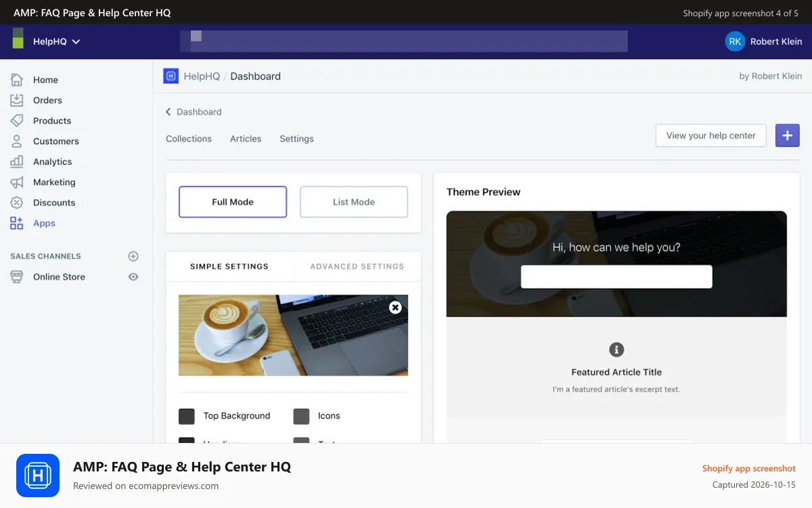Click the info icon above Featured Article Title
The width and height of the screenshot is (812, 508).
pos(616,350)
